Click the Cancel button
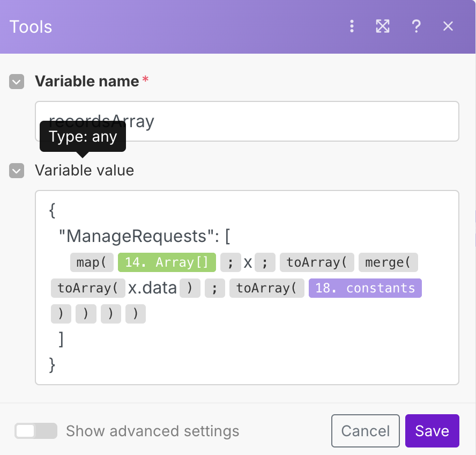Screen dimensions: 476x455 click(x=365, y=431)
